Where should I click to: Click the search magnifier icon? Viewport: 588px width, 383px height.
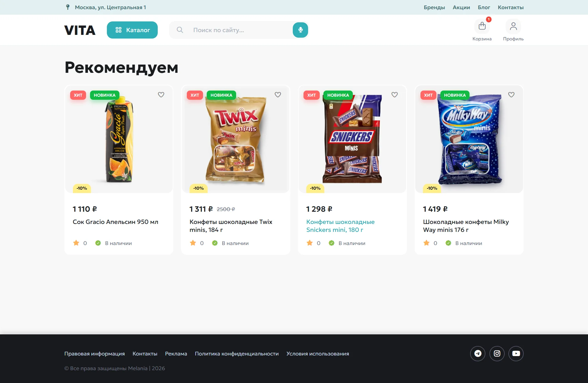180,30
